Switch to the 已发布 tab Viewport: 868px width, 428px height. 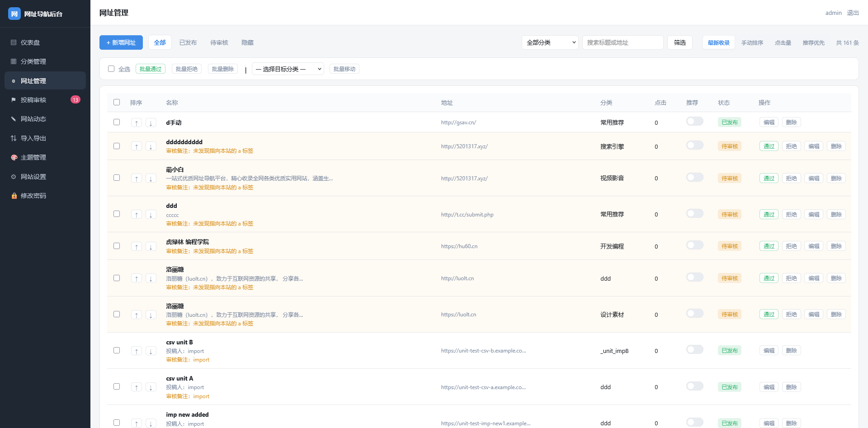(188, 42)
